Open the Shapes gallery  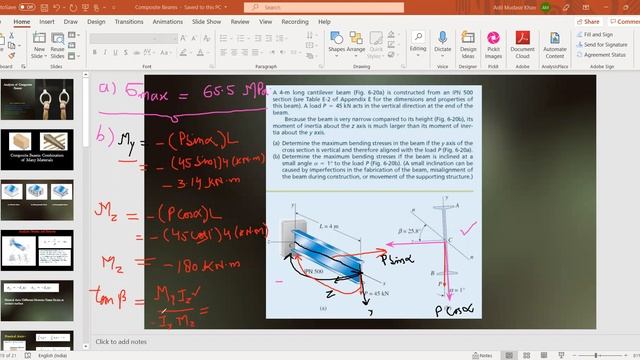click(x=337, y=43)
